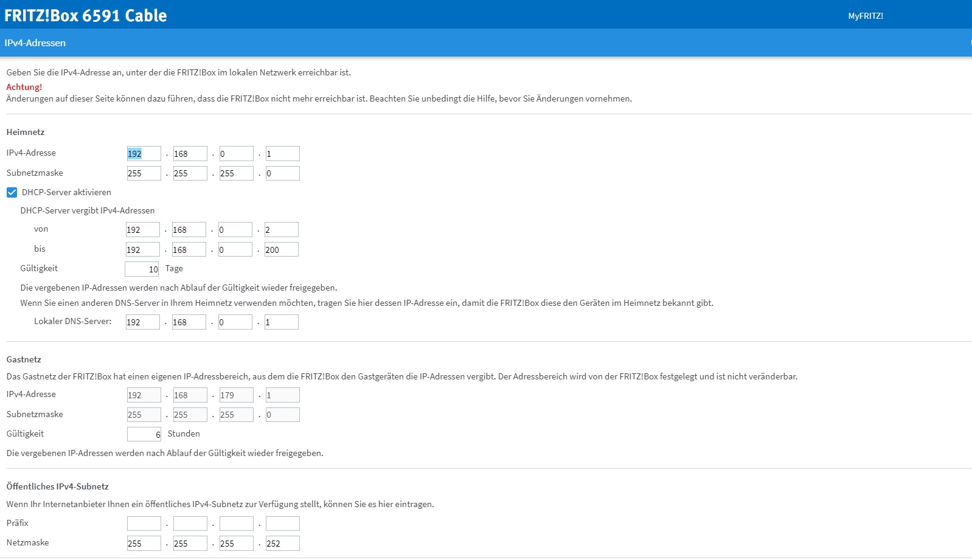
Task: Click Gastnetz IPv4-Adresse third octet 179
Action: pyautogui.click(x=237, y=395)
